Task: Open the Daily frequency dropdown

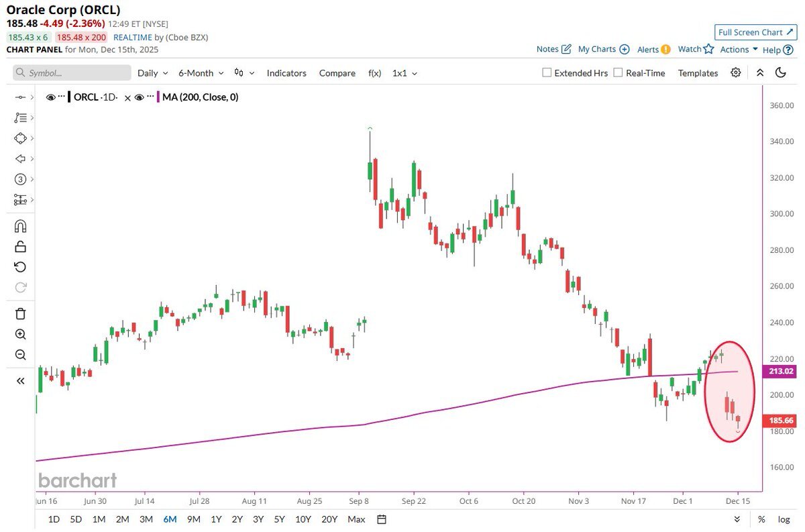Action: (152, 73)
